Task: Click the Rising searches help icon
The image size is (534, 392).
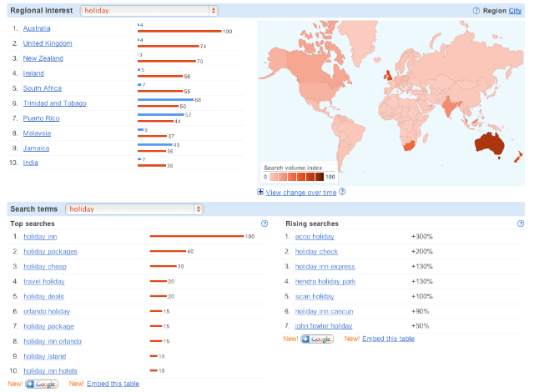Action: [x=521, y=224]
